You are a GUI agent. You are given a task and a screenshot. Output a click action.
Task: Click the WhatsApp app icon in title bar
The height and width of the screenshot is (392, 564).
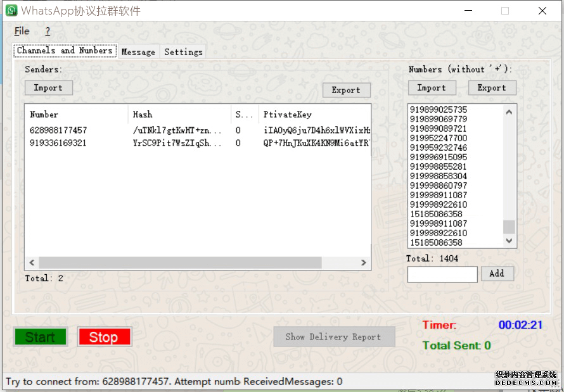(11, 10)
